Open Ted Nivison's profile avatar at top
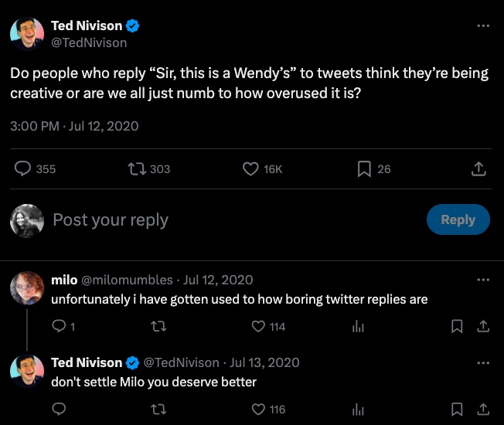Viewport: 504px width, 425px height. pos(26,34)
